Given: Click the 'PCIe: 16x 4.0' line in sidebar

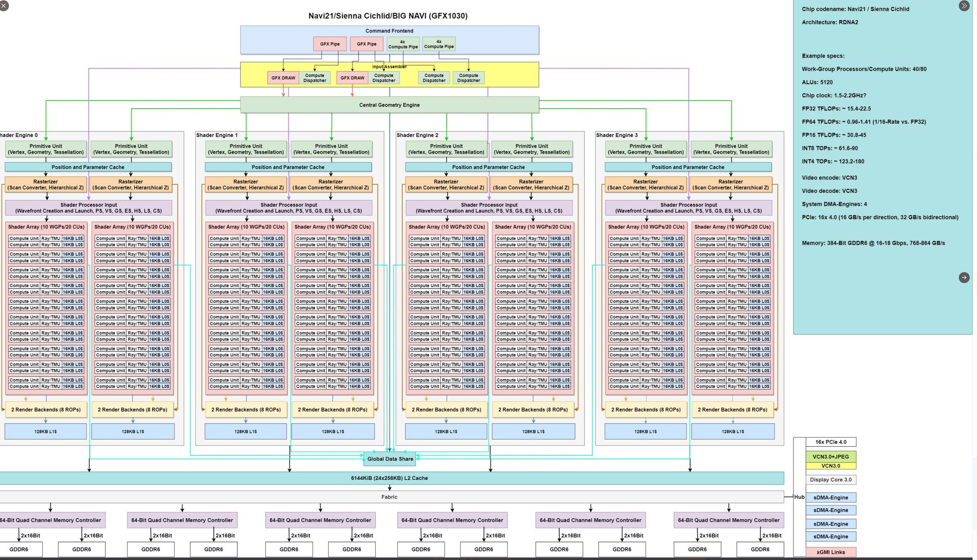Looking at the screenshot, I should (880, 218).
